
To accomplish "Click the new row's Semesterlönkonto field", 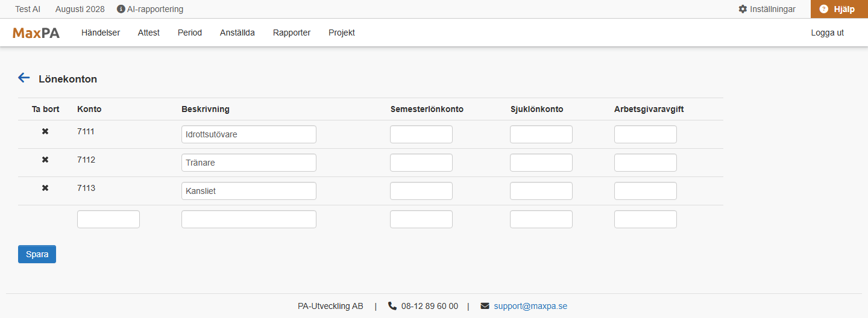I will [421, 219].
